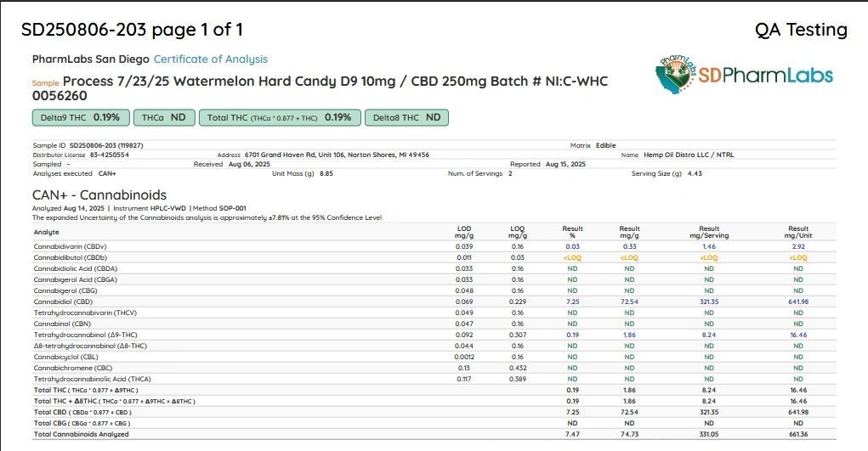Click the SD PharmLabs logo
868x451 pixels.
[x=744, y=76]
